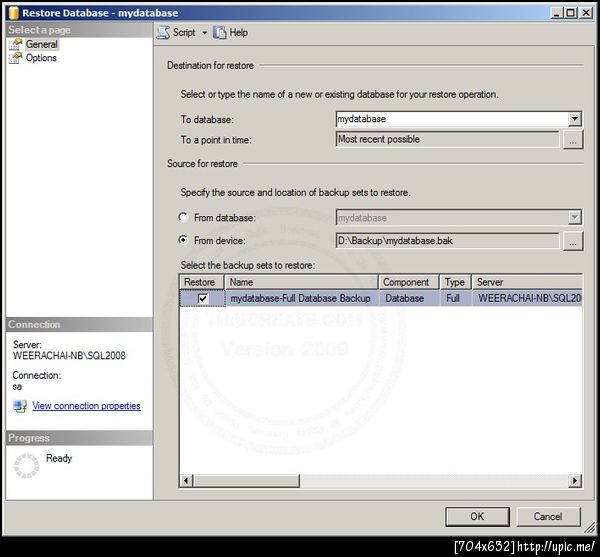Click the From device path field
The image size is (600, 557).
point(447,241)
